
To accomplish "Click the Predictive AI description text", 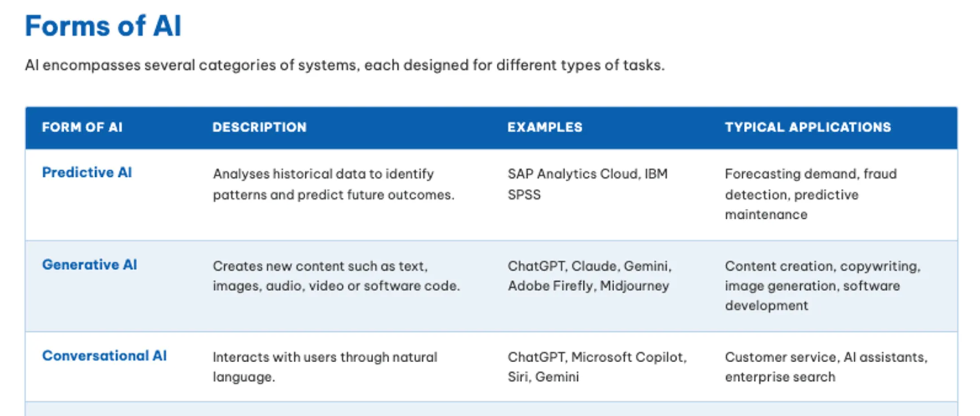I will click(334, 184).
